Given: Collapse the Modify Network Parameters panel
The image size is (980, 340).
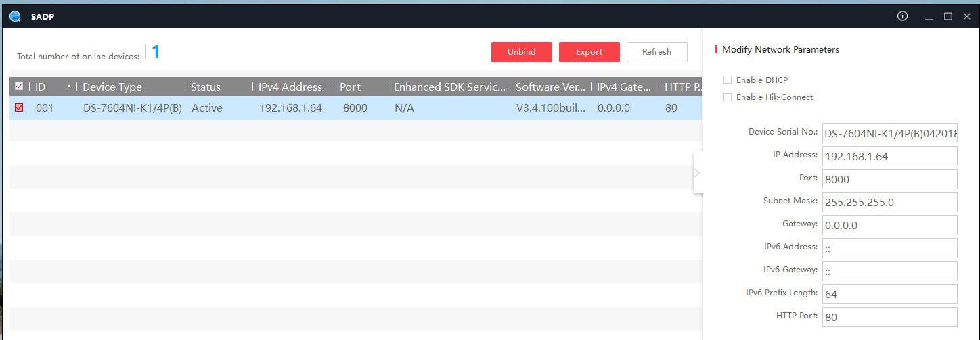Looking at the screenshot, I should 697,173.
